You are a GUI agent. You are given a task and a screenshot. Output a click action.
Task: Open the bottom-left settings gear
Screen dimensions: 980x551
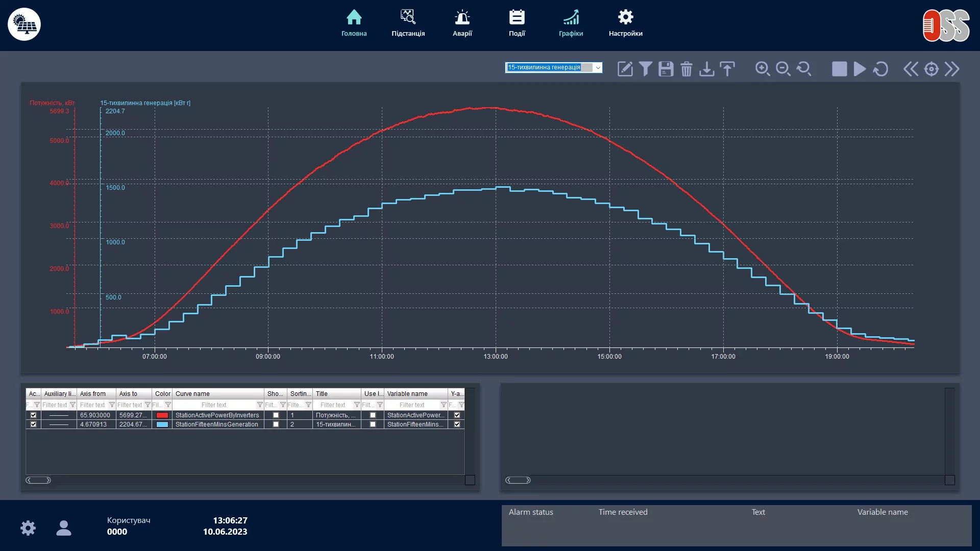pos(28,528)
